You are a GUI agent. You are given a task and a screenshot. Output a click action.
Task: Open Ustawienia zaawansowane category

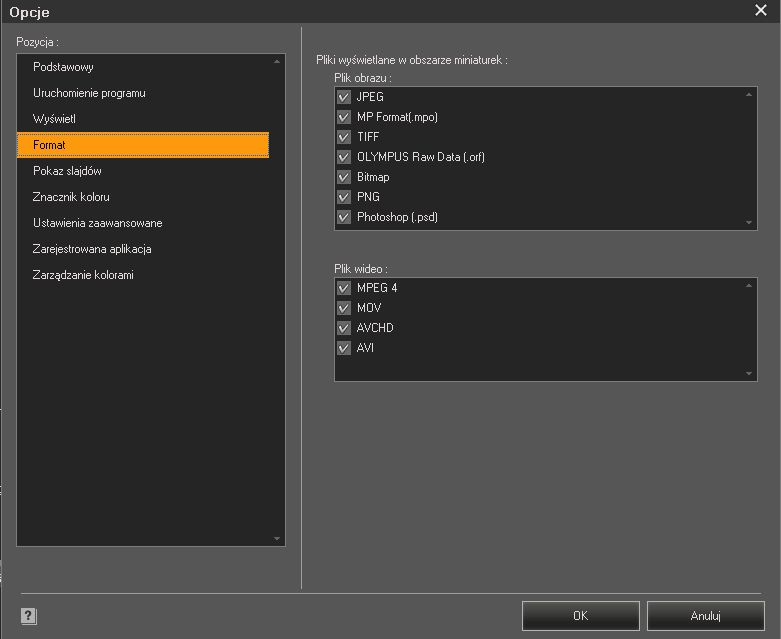tap(97, 223)
